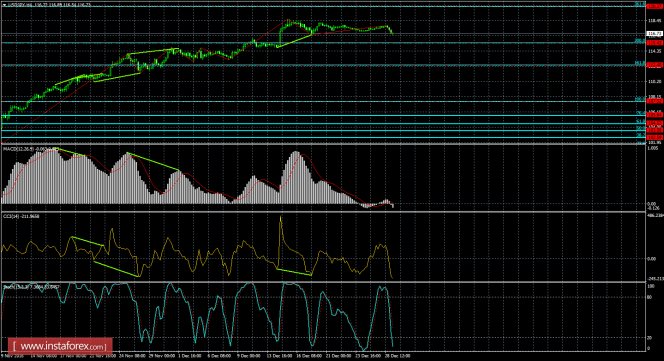Click the red 161.8 Fibonacci price tag
Image resolution: width=664 pixels, height=361 pixels.
(655, 65)
